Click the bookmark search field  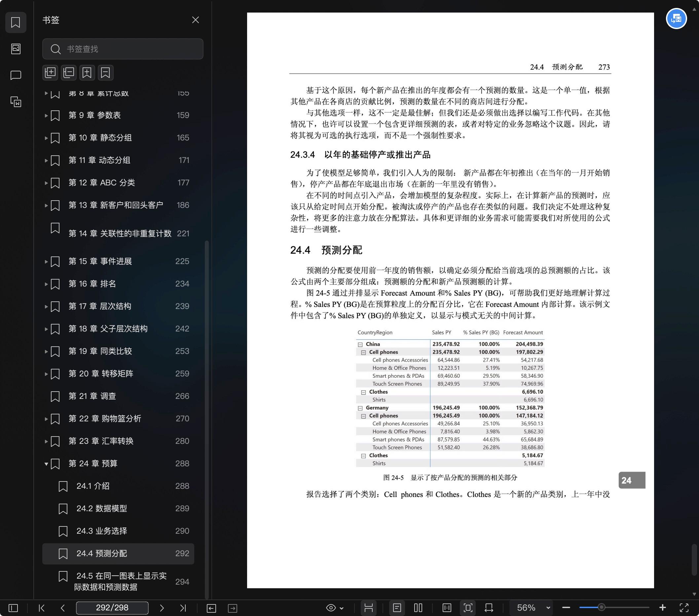click(x=123, y=49)
